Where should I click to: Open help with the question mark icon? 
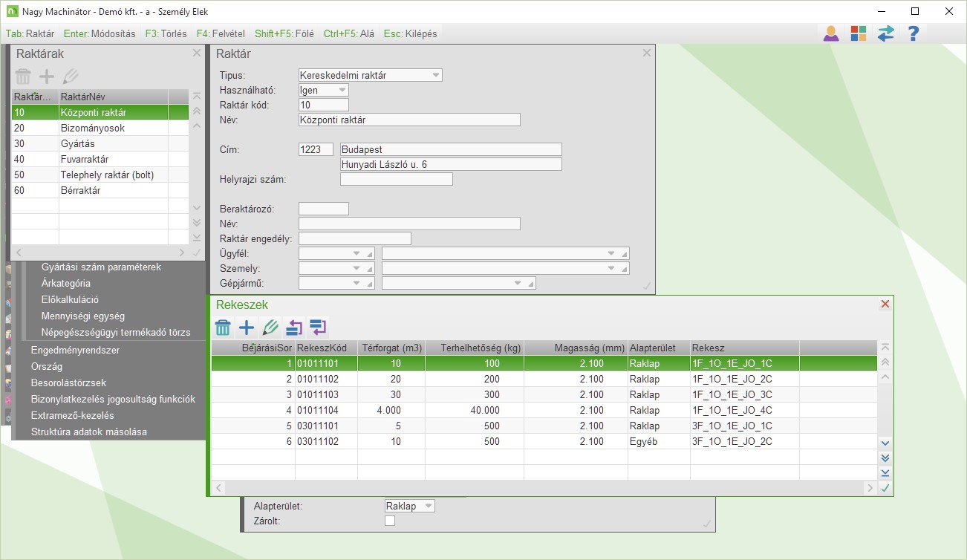tap(914, 33)
